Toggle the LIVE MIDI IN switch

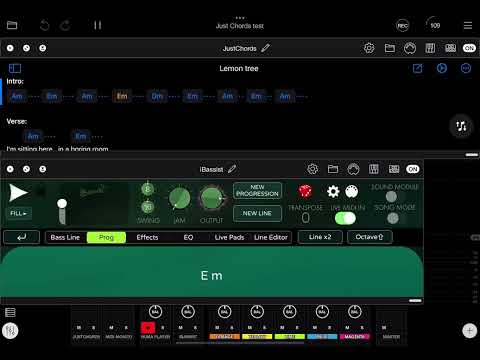[x=345, y=219]
